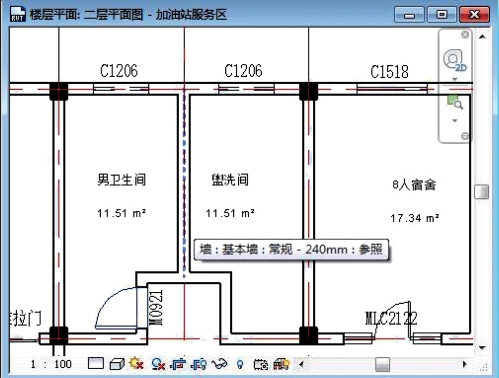The width and height of the screenshot is (499, 378).
Task: Open temporary view properties icon
Action: [261, 364]
